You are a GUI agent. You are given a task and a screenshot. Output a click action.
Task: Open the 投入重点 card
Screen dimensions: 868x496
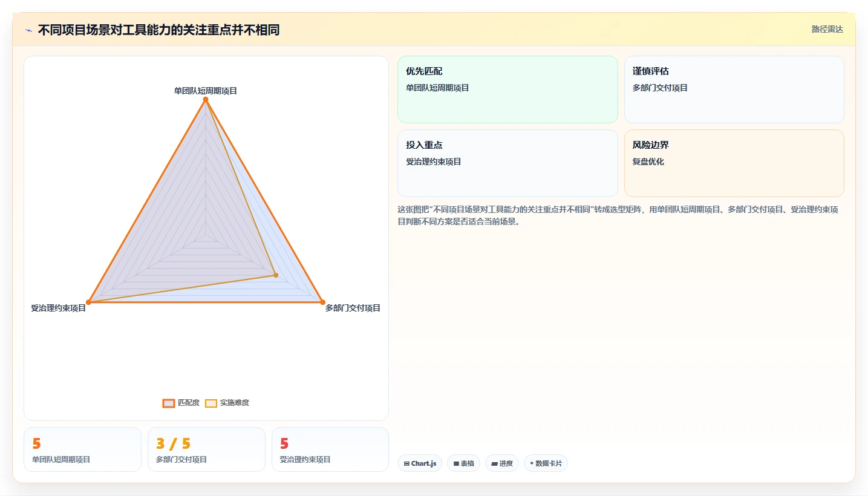coord(507,163)
